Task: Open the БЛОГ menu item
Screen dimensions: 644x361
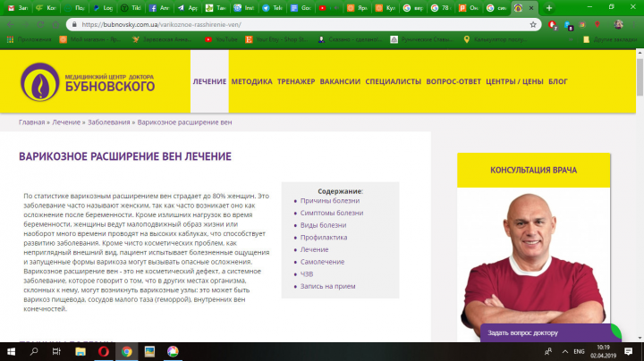Action: click(x=558, y=81)
